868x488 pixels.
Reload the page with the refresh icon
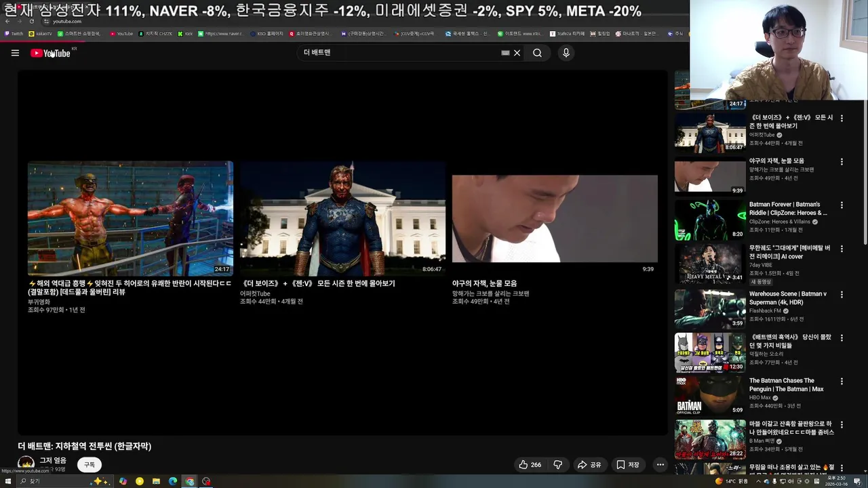click(31, 21)
